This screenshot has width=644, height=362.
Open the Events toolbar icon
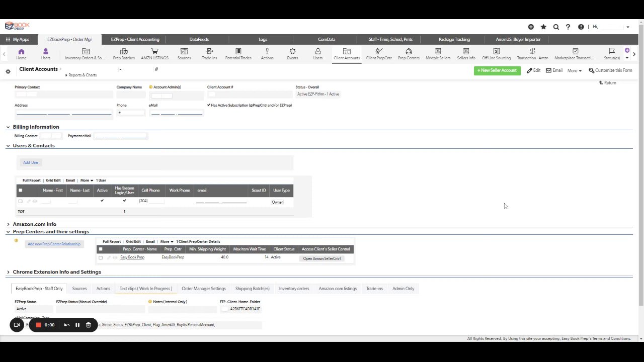pyautogui.click(x=292, y=54)
